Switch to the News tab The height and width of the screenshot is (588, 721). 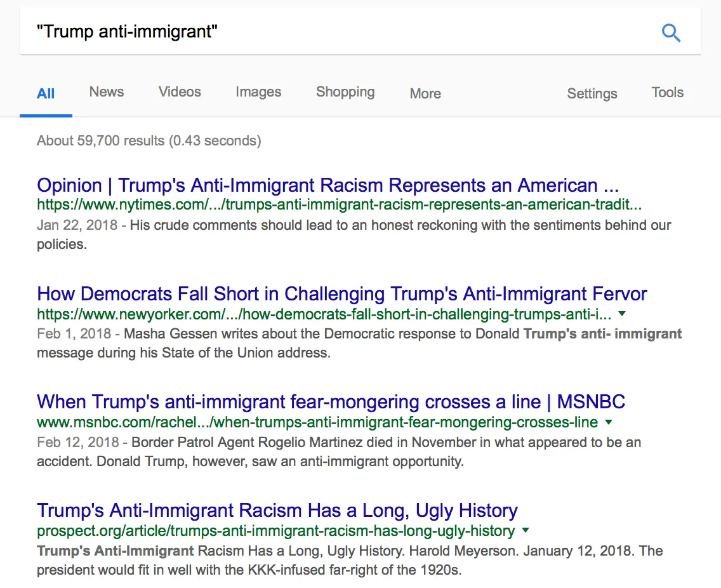click(x=106, y=91)
